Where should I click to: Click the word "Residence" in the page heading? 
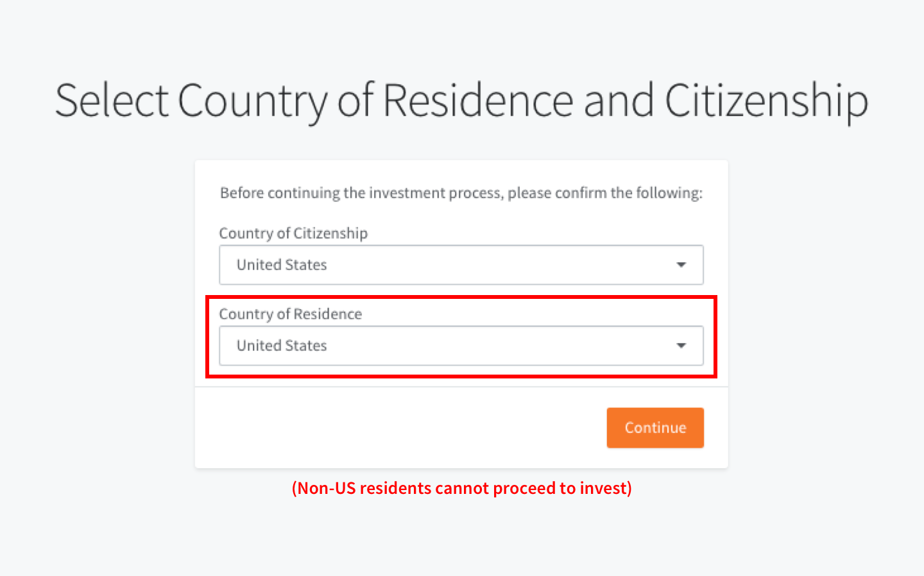(x=478, y=101)
